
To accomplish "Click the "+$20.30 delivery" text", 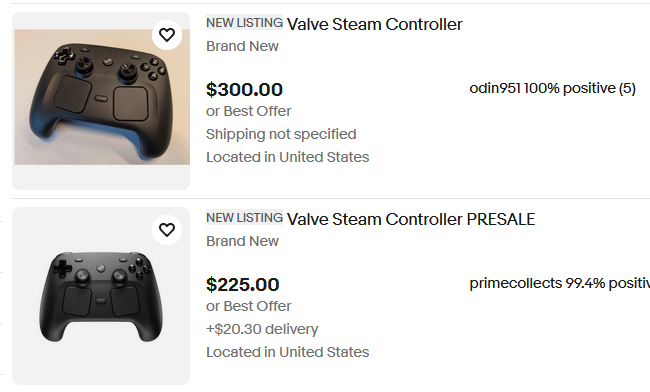I will [x=262, y=329].
